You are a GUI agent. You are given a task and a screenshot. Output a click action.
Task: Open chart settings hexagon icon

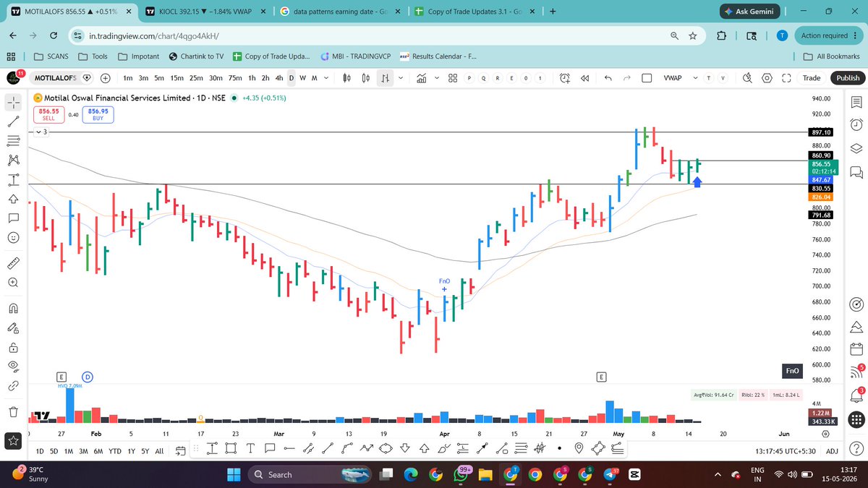(767, 78)
